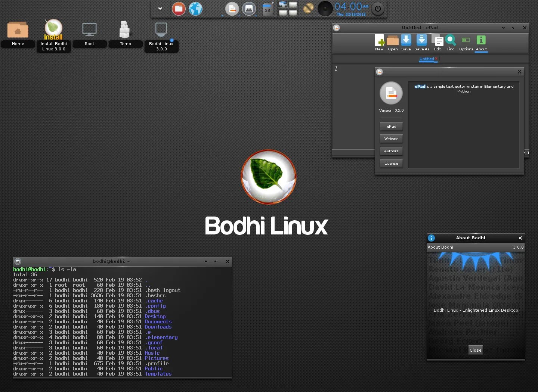Image resolution: width=538 pixels, height=392 pixels.
Task: Click the Templates entry in terminal listing
Action: coord(158,374)
